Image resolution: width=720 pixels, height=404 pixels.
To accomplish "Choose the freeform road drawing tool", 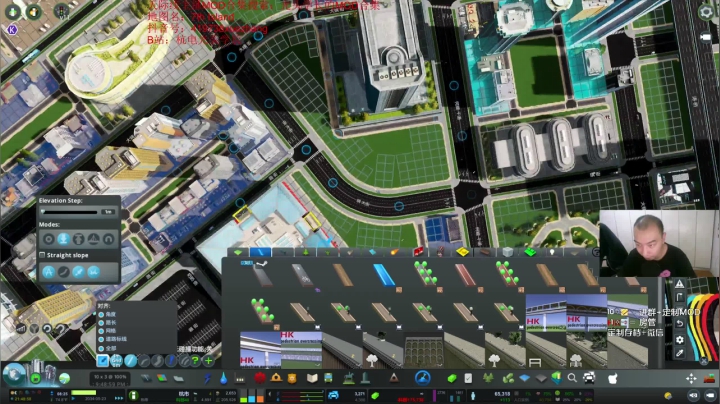I will [157, 361].
